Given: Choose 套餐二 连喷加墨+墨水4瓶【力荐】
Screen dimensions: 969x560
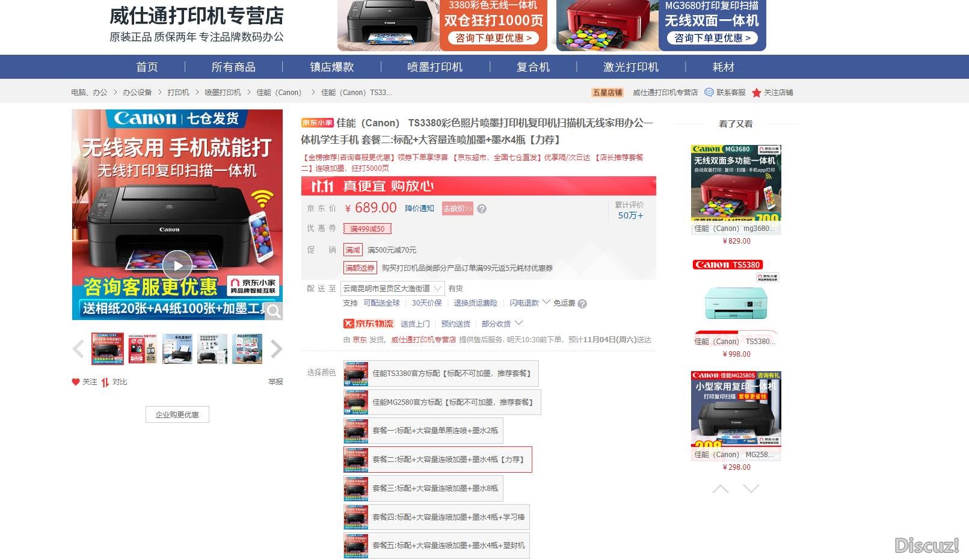Looking at the screenshot, I should click(x=438, y=460).
